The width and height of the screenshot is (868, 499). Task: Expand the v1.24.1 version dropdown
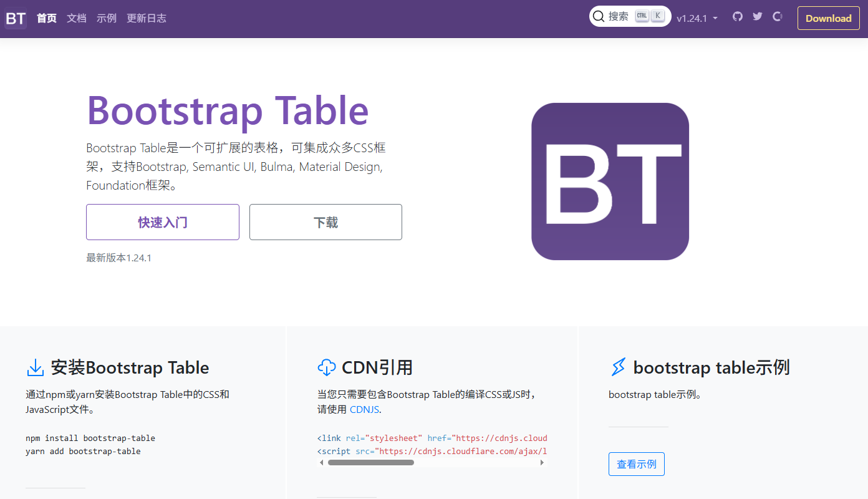(x=697, y=18)
